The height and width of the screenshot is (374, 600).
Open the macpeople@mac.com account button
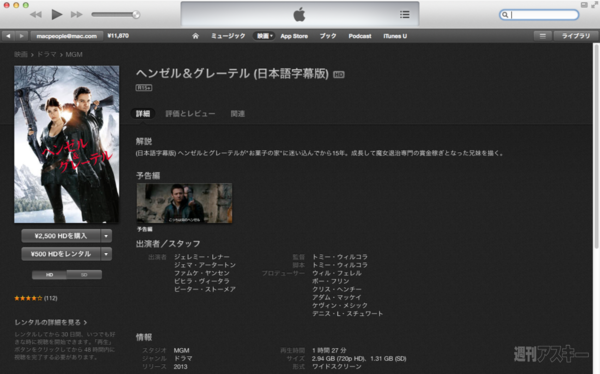(x=67, y=36)
